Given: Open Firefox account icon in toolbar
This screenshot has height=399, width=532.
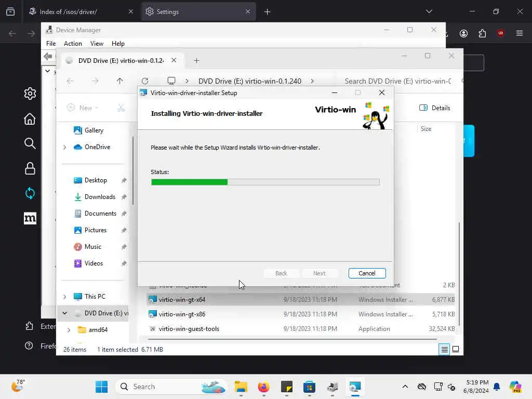Looking at the screenshot, I should (463, 33).
